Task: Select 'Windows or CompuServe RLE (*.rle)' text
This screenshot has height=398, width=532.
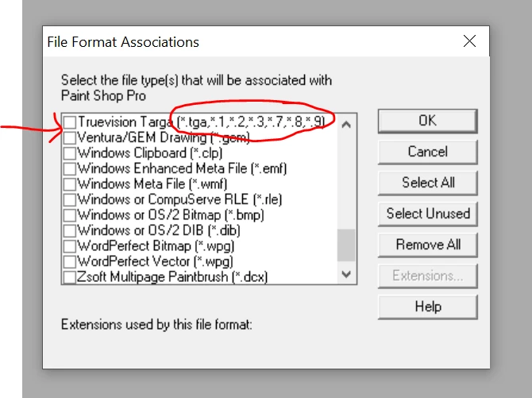Action: tap(179, 199)
